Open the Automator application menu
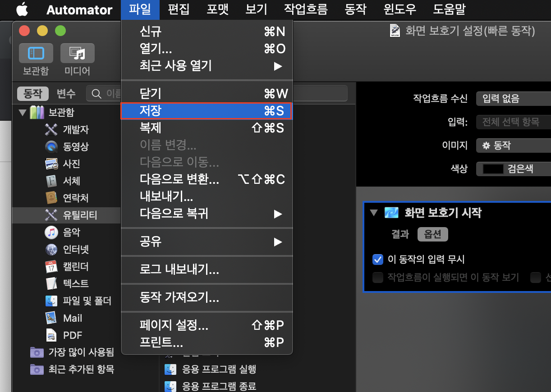The width and height of the screenshot is (551, 392). (x=79, y=9)
